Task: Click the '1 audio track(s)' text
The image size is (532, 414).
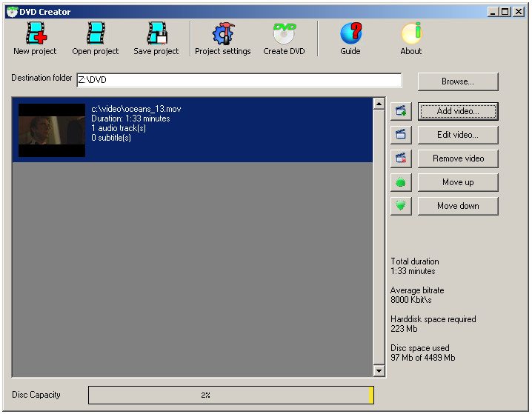Action: tap(119, 128)
